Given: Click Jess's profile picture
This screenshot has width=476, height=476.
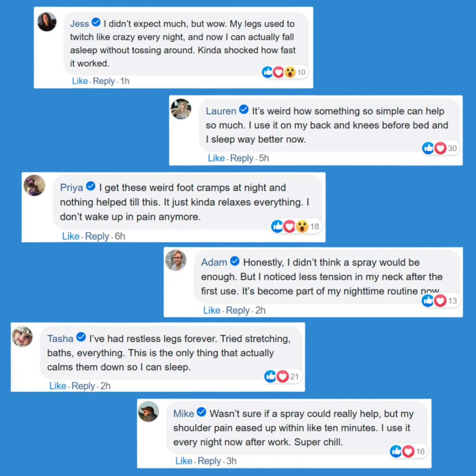Looking at the screenshot, I should (x=46, y=22).
